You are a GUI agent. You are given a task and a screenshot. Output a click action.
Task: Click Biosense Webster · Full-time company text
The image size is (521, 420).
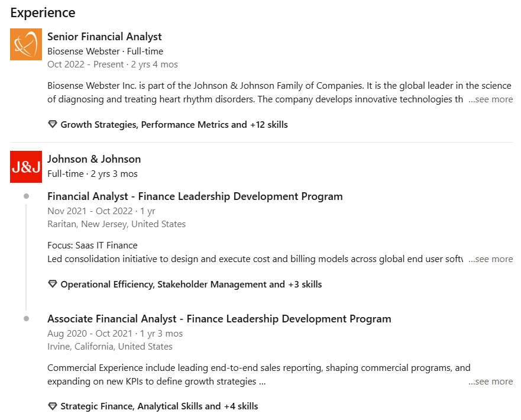105,51
